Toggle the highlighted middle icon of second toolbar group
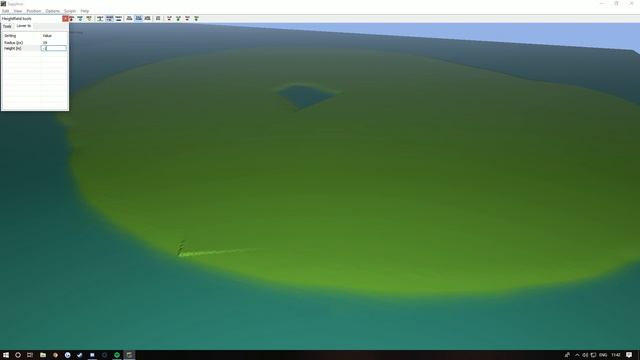Viewport: 640px width, 360px height. tap(109, 18)
